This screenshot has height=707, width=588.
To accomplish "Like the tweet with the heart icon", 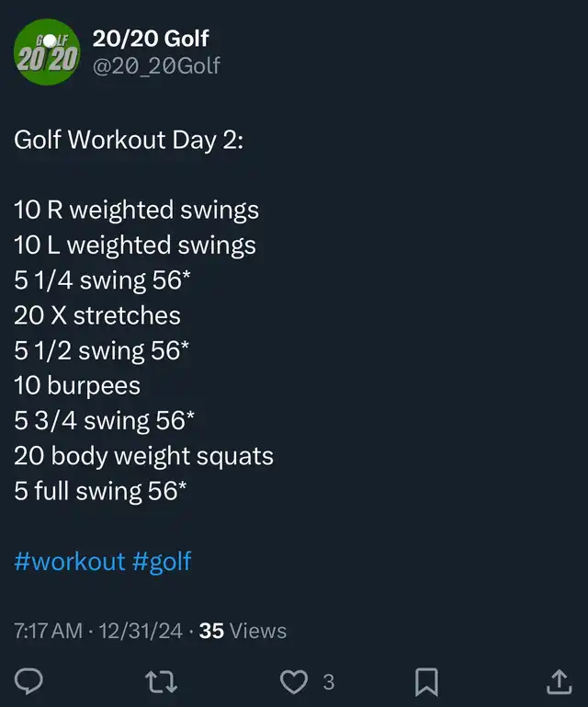I will click(293, 681).
